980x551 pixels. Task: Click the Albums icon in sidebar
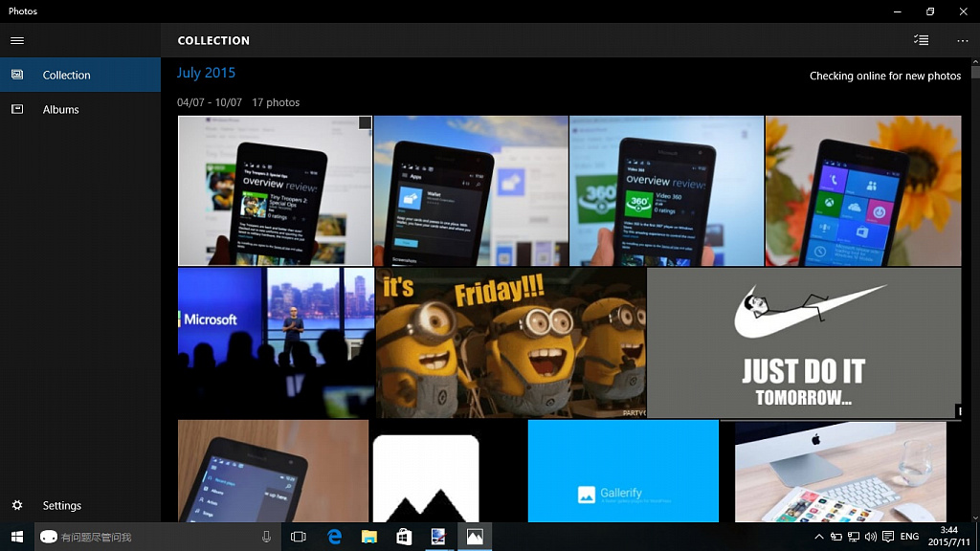(x=17, y=109)
